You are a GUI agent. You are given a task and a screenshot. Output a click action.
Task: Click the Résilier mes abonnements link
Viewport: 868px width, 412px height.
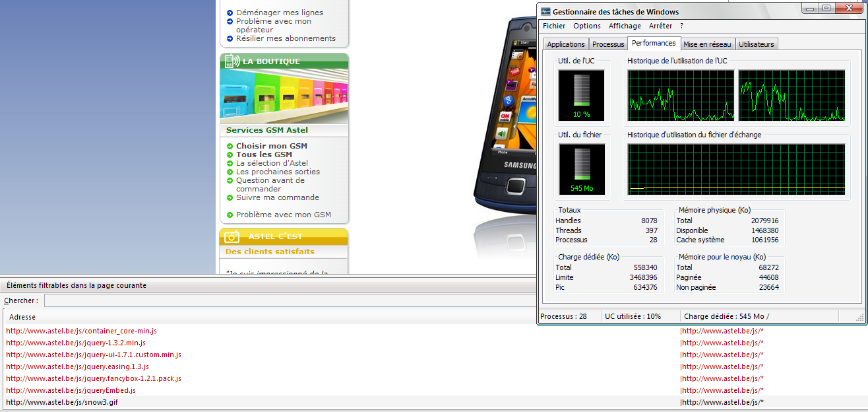pyautogui.click(x=286, y=38)
